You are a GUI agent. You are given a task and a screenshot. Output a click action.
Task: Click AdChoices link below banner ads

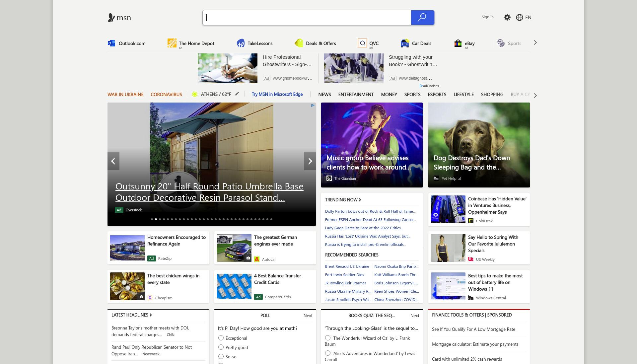(x=429, y=86)
